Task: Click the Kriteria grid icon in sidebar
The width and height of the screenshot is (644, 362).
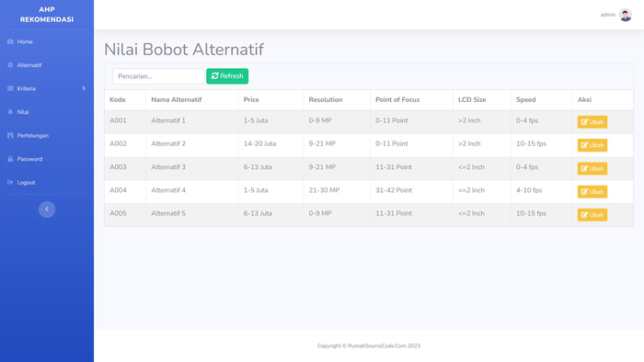Action: [x=10, y=88]
